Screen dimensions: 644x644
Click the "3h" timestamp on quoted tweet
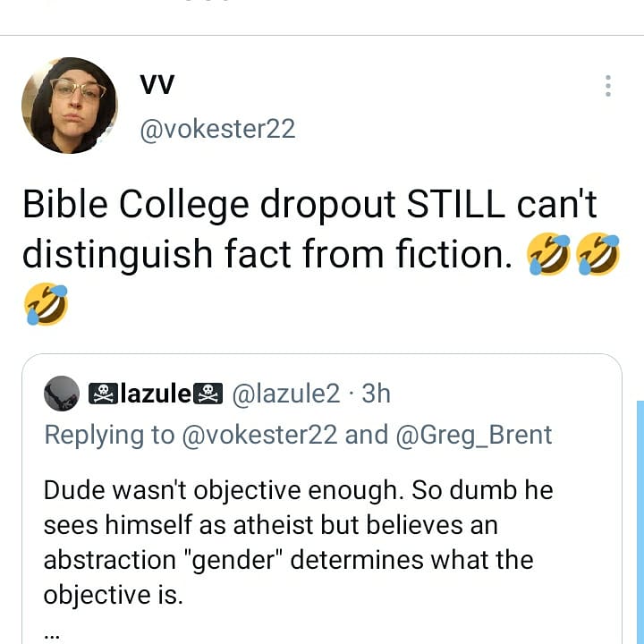377,393
